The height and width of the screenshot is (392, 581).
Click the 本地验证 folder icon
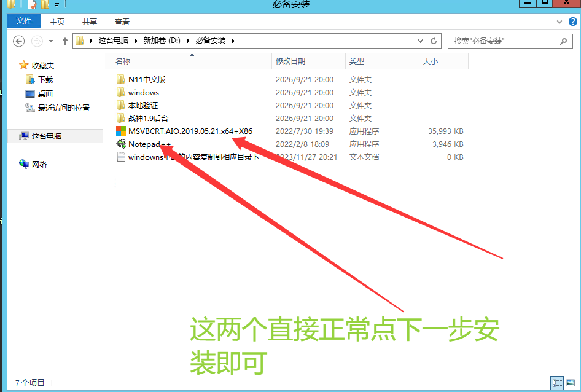coord(121,105)
